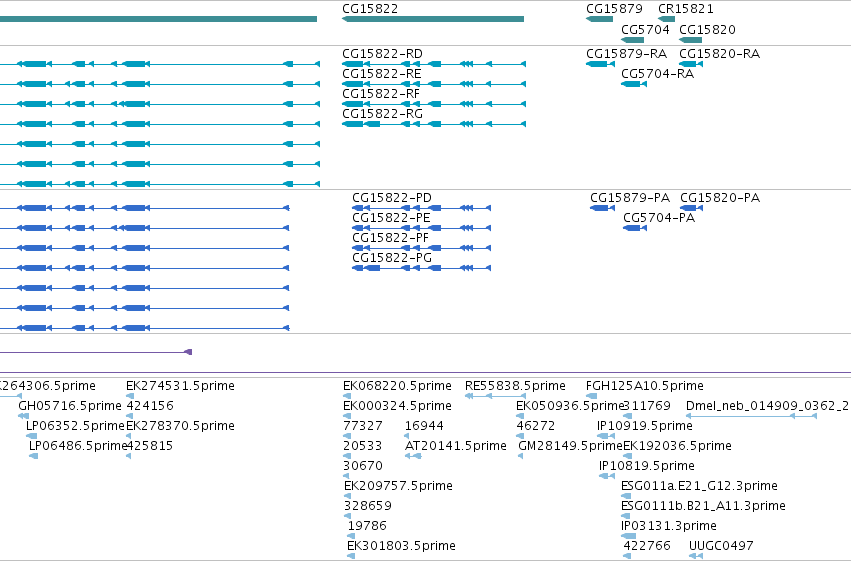Open ESG0111b.B21_A11.3prime entry

[703, 506]
